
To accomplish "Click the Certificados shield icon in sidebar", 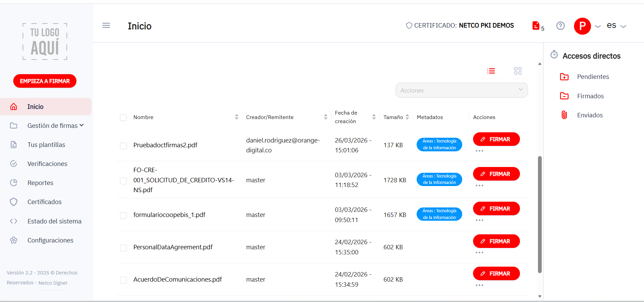I will coord(14,202).
